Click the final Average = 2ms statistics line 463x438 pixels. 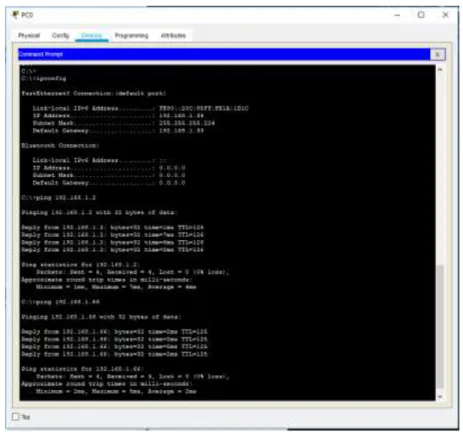tap(116, 392)
